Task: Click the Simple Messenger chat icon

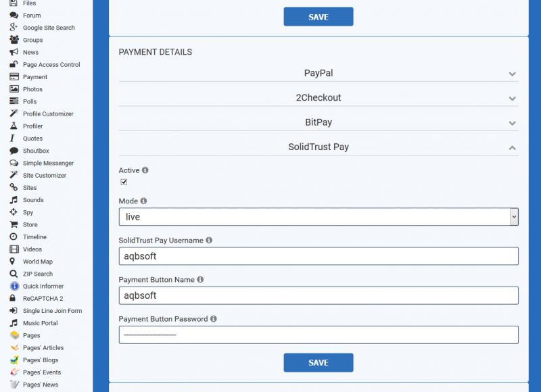Action: tap(14, 163)
